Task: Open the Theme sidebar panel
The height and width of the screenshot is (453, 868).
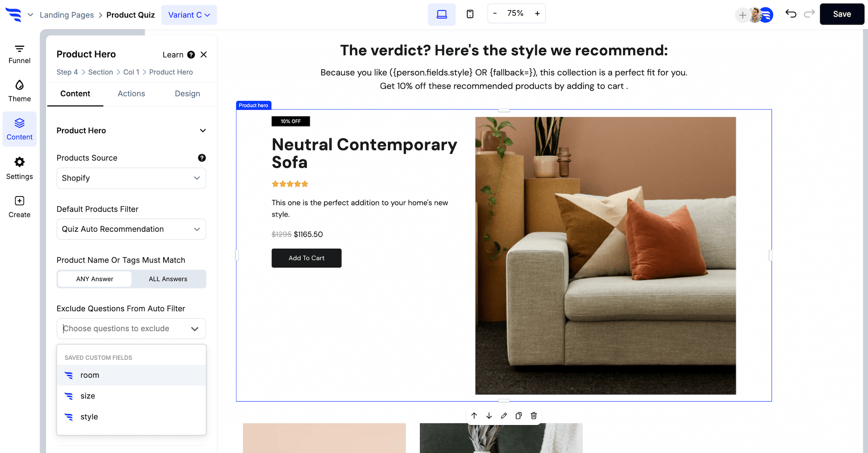Action: click(20, 91)
